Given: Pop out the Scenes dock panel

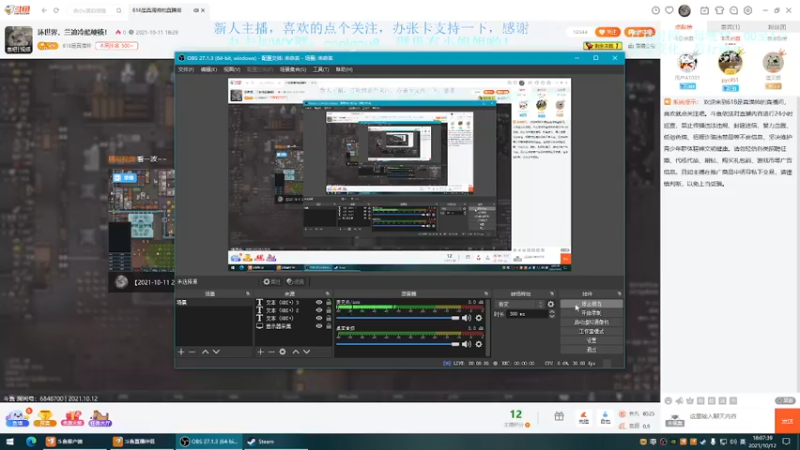Looking at the screenshot, I should pyautogui.click(x=248, y=294).
